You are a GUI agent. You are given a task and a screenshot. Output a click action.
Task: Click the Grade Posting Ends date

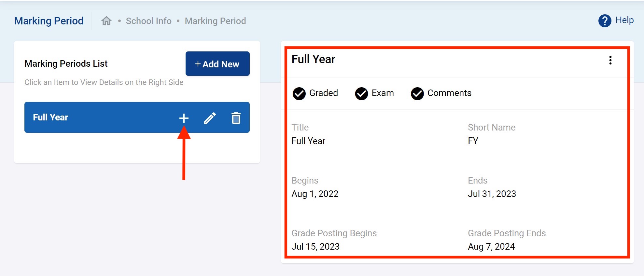tap(491, 247)
